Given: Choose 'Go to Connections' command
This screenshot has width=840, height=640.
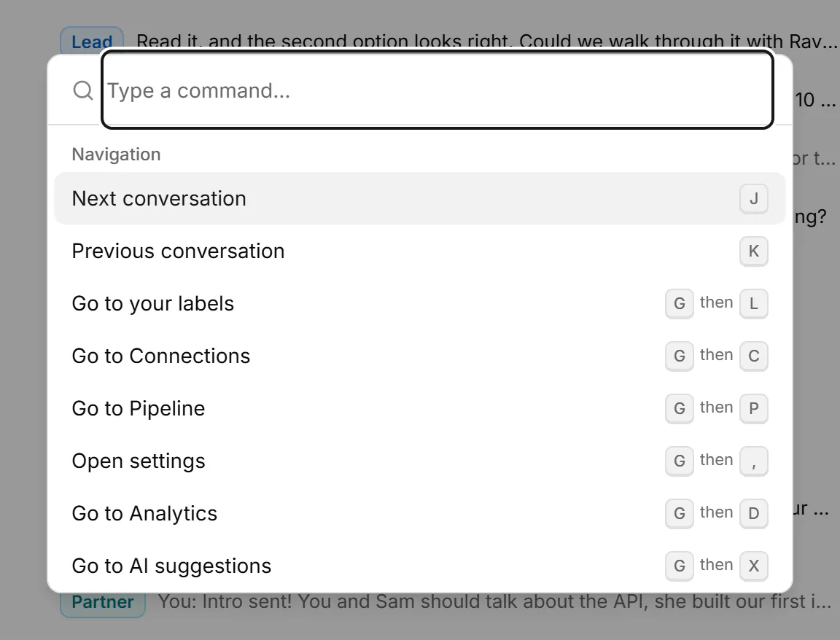Looking at the screenshot, I should point(420,356).
